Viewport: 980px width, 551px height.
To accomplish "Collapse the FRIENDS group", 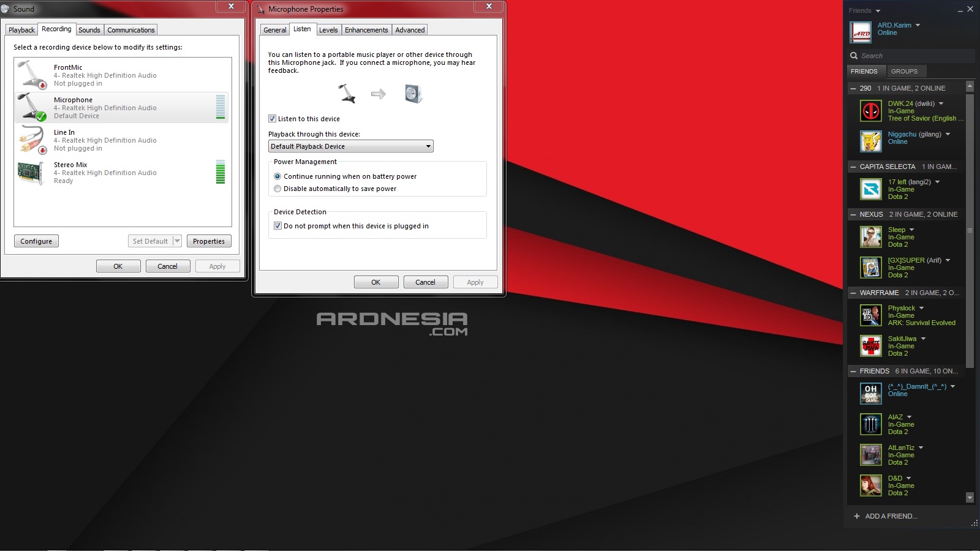I will pos(853,371).
